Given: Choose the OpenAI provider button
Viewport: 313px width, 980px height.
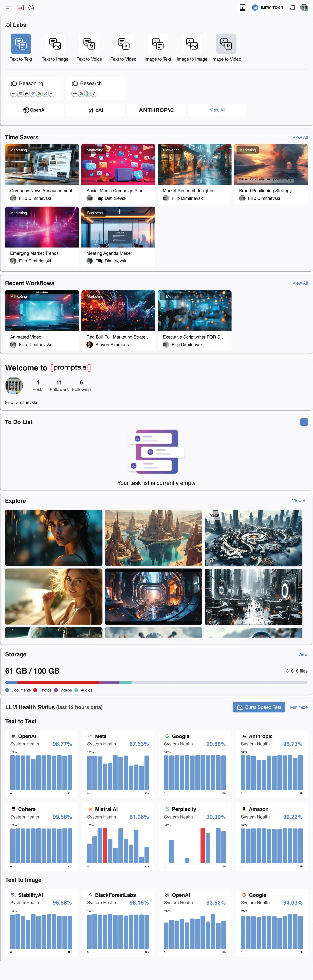Looking at the screenshot, I should pos(34,110).
